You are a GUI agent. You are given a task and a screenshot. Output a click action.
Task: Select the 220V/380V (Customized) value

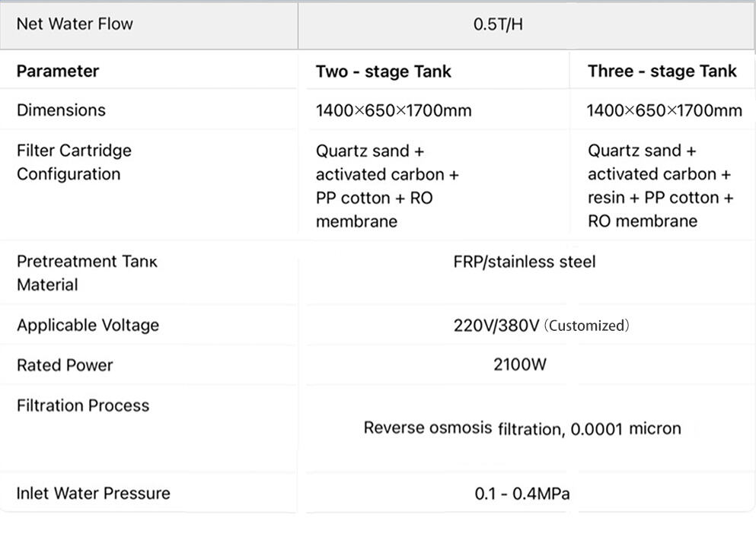(x=541, y=326)
